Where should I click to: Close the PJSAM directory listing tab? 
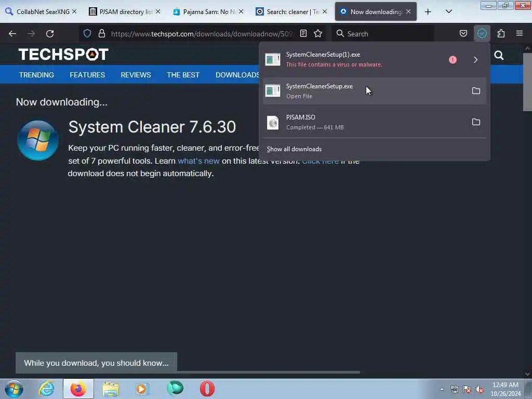(158, 11)
